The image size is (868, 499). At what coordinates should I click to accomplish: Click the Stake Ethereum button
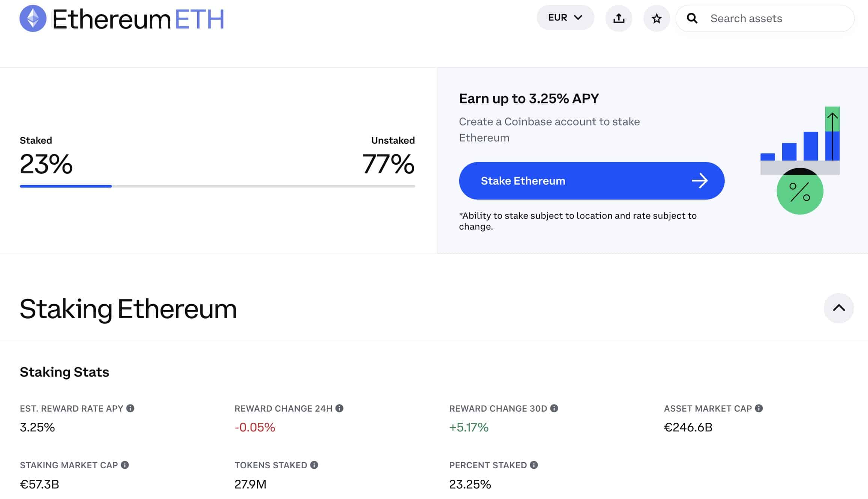pos(592,180)
